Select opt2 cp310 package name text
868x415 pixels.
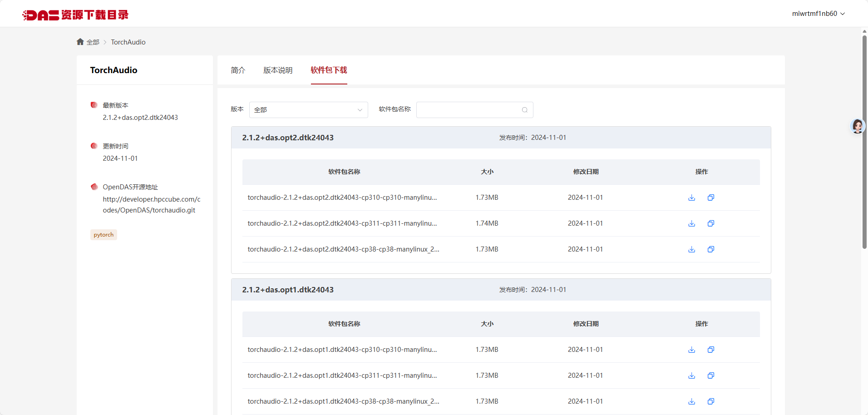(x=342, y=198)
